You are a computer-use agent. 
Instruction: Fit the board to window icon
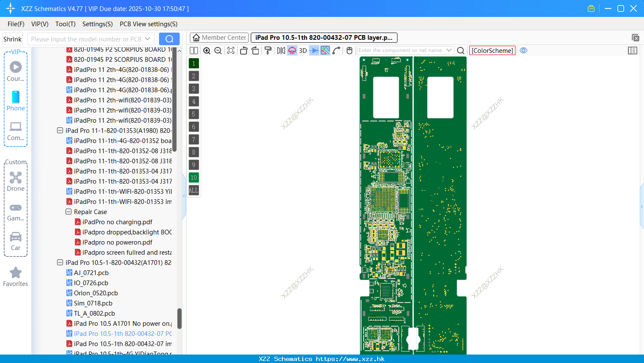230,50
